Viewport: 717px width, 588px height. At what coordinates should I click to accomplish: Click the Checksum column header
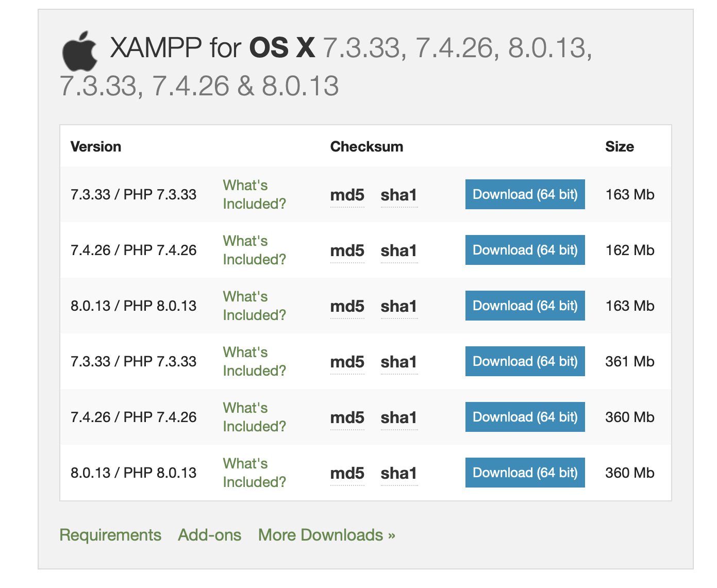(366, 147)
